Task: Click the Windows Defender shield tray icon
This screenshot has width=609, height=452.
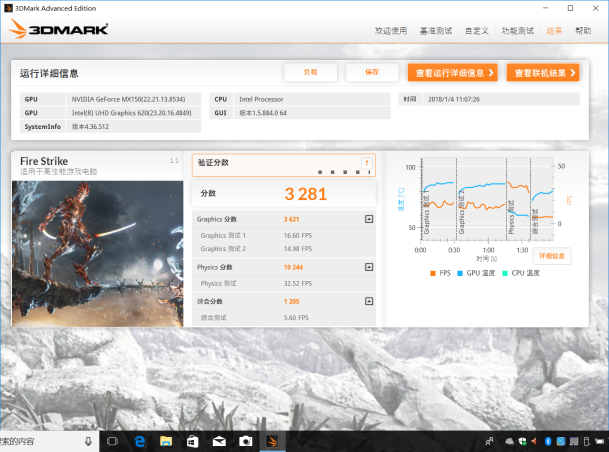Action: tap(523, 442)
